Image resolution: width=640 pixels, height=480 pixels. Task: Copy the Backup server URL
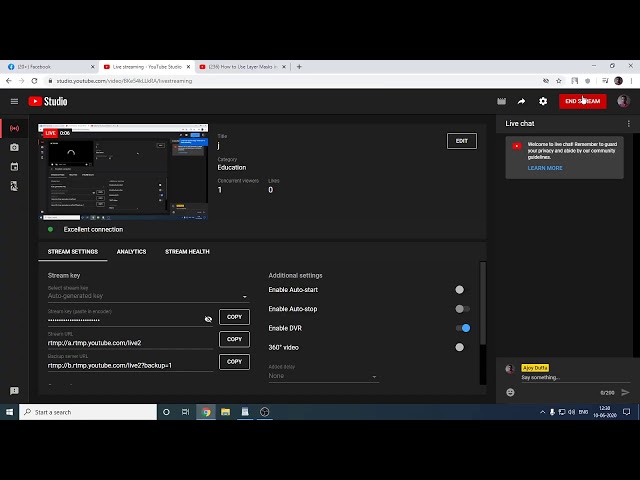click(x=234, y=362)
